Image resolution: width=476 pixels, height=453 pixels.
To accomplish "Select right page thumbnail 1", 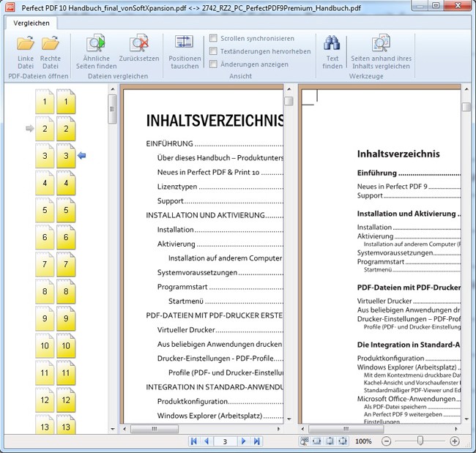I will coord(66,102).
